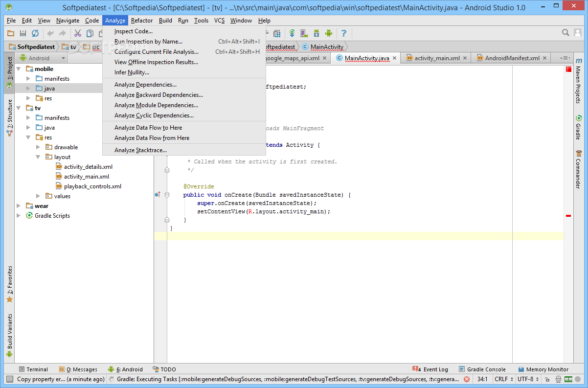Expand the wear module tree node
Viewport: 588px width, 388px height.
[x=19, y=206]
